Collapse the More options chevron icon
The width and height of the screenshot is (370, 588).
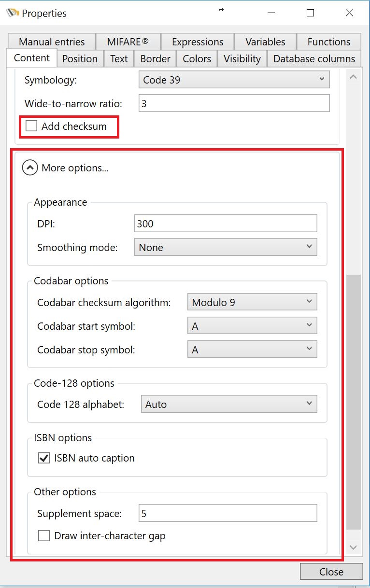click(30, 168)
